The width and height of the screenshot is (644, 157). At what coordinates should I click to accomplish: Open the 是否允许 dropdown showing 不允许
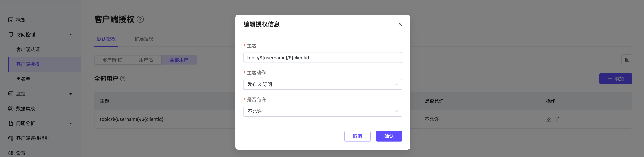pyautogui.click(x=323, y=111)
